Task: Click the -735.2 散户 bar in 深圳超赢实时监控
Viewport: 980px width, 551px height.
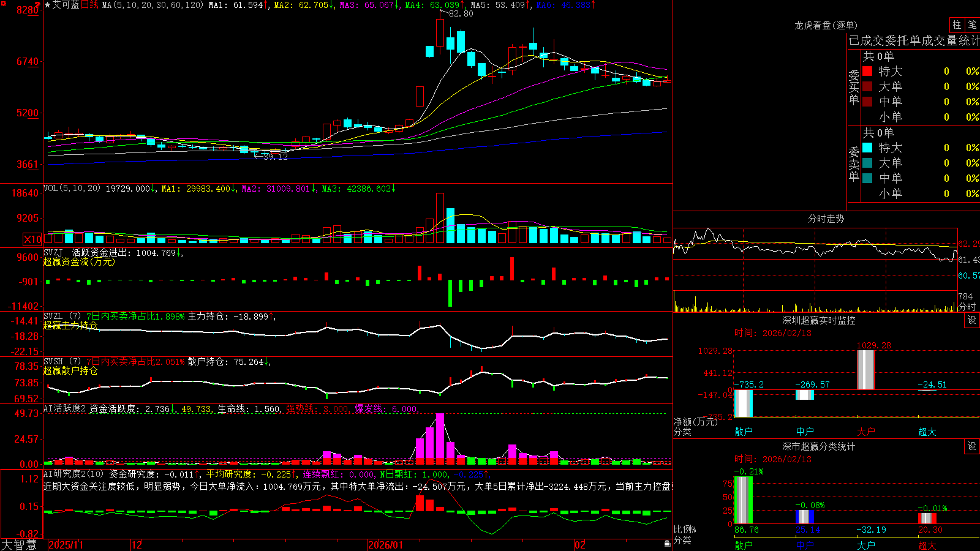Action: [x=744, y=403]
